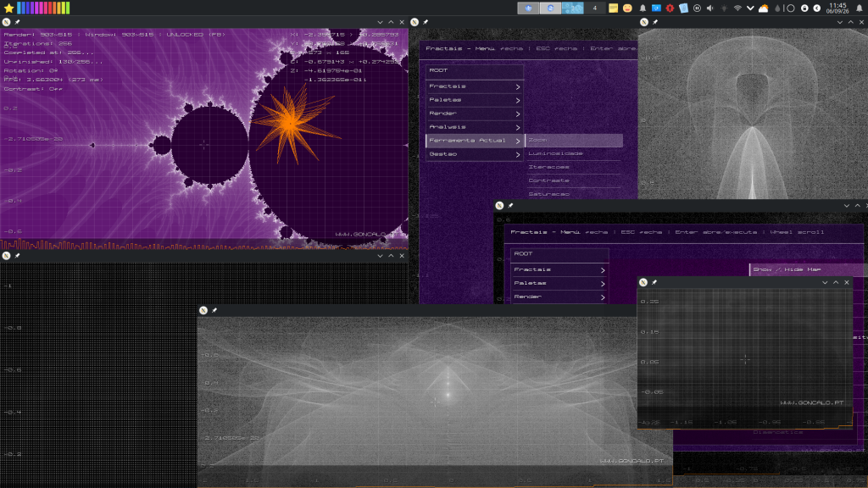Open the clipboard paperclip tray icon
This screenshot has height=488, width=868.
coord(684,8)
